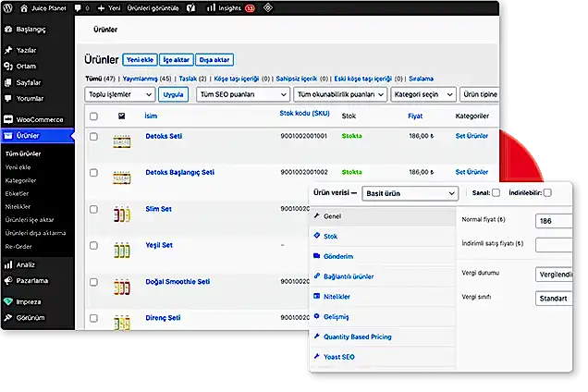Click the Dışa aktar button
Screen dimensions: 588x392
(x=214, y=60)
